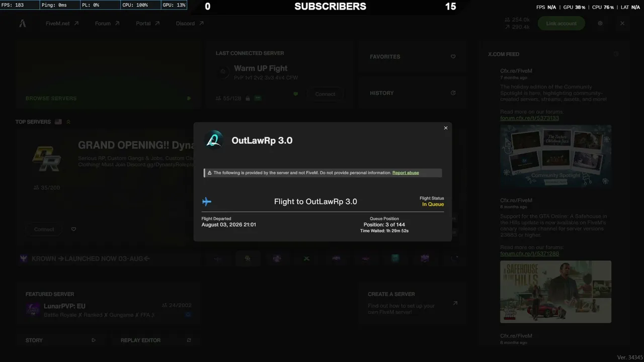Open launcher settings via gear icon
The image size is (644, 362).
pos(600,24)
